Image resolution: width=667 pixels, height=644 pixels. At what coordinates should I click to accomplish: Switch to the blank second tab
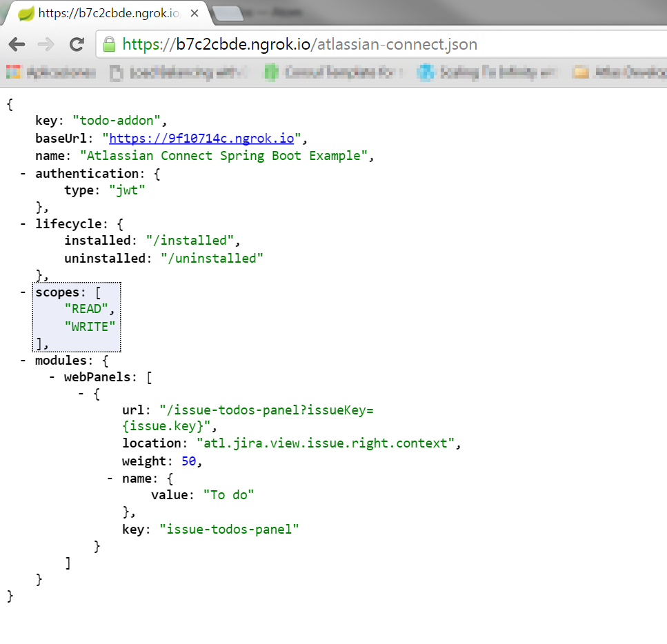click(x=228, y=12)
